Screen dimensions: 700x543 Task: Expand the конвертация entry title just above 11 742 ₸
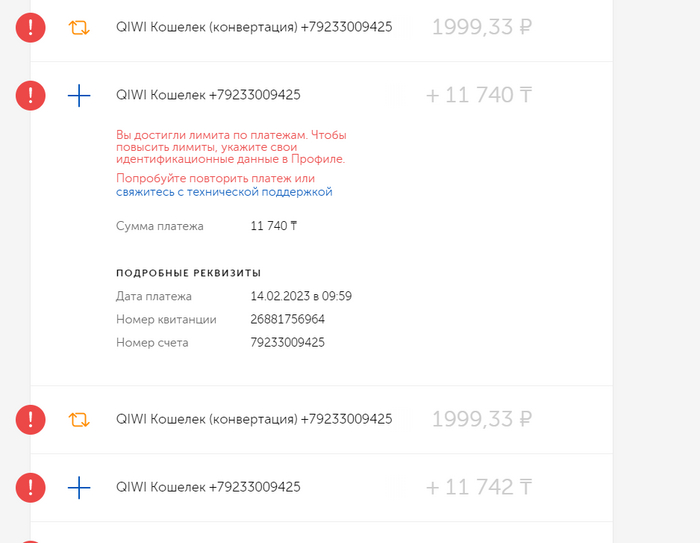[x=254, y=419]
